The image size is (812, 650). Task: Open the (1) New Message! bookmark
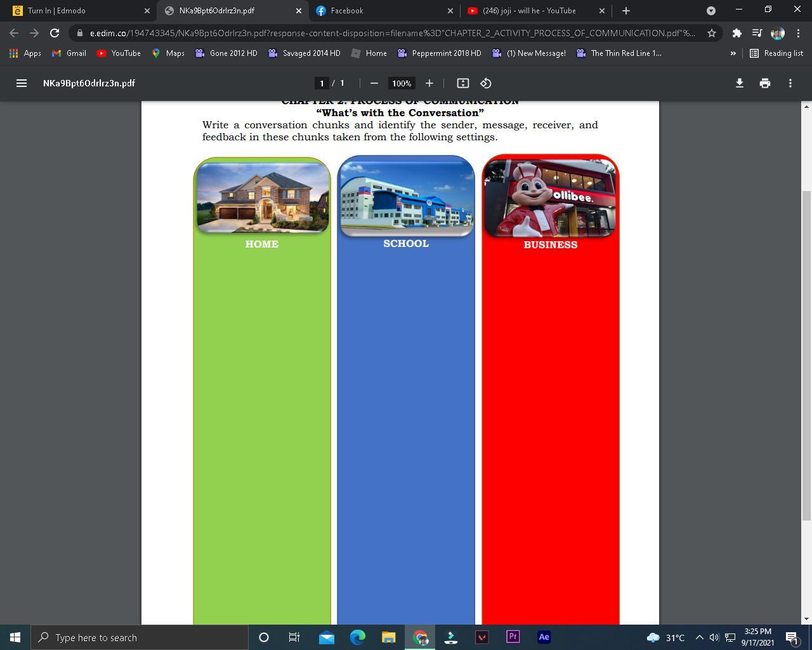coord(529,53)
